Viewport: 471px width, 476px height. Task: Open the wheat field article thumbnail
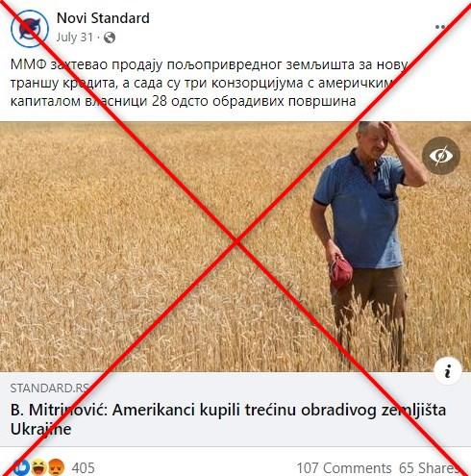click(x=235, y=246)
